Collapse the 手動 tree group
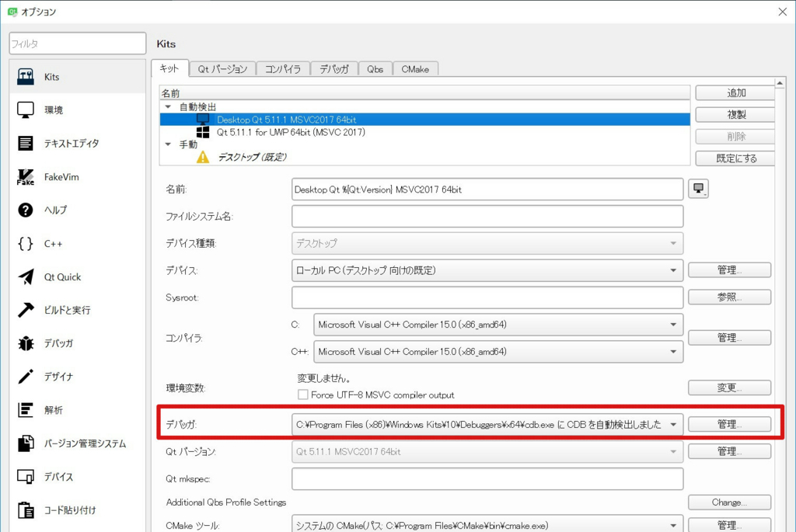The width and height of the screenshot is (796, 532). point(168,144)
